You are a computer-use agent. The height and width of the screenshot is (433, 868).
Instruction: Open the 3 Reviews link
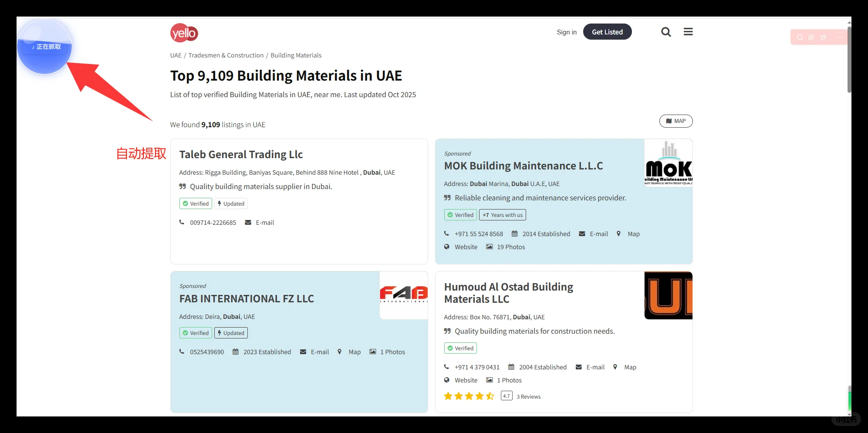pyautogui.click(x=528, y=396)
